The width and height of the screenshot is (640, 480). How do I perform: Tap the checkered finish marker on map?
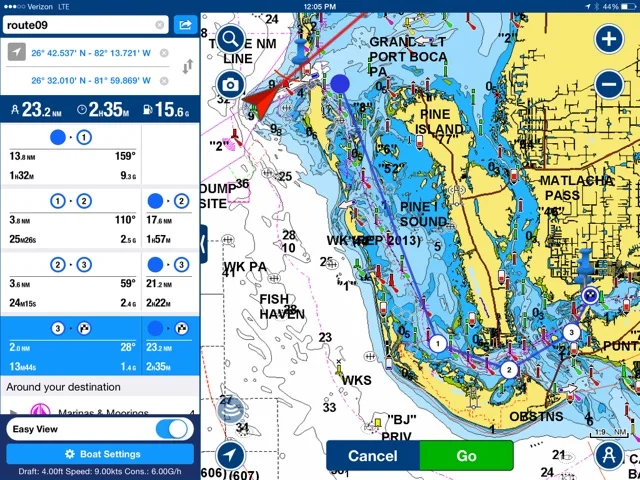pos(590,295)
